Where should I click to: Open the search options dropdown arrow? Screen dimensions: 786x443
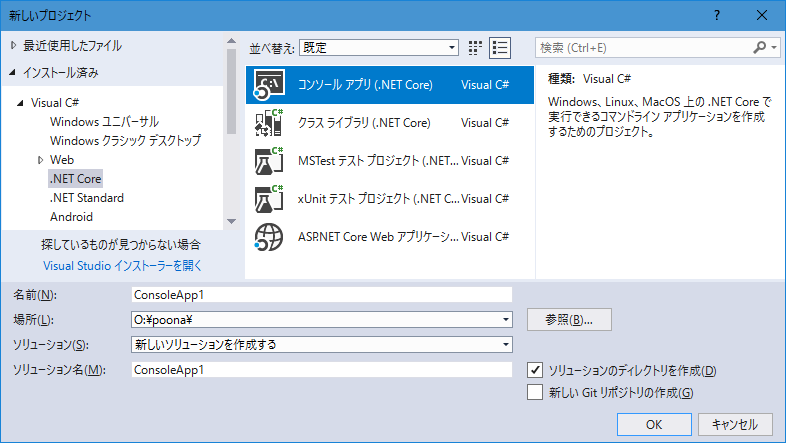[774, 48]
